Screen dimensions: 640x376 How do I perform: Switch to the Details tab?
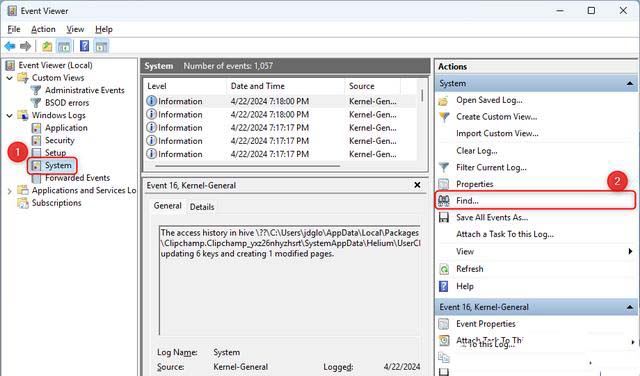point(202,207)
